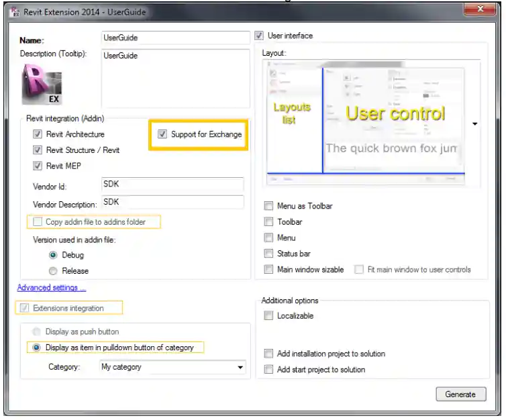Select Display as item in pulldown button
Screen dimensions: 506x420
tap(36, 348)
